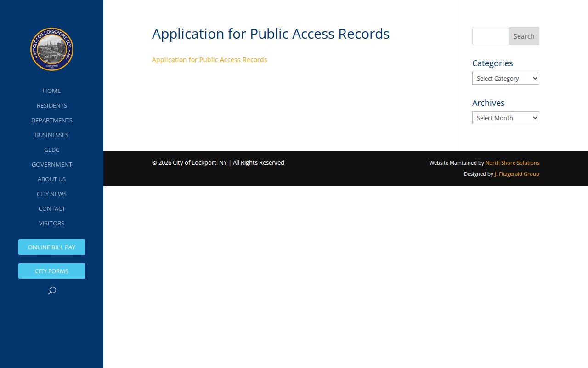This screenshot has height=368, width=588.
Task: Open the VISITORS menu item
Action: (x=52, y=223)
